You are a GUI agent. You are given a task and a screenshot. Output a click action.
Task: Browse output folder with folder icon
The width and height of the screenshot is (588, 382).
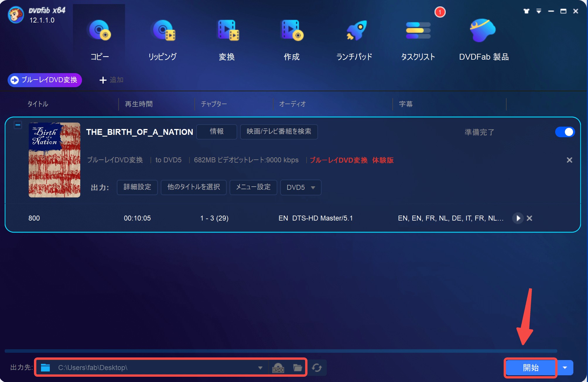[x=298, y=368]
